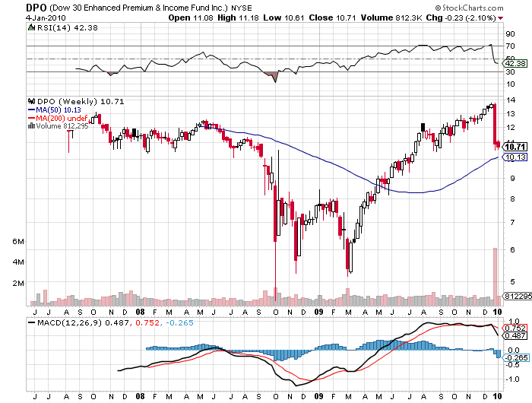Click the 'Volume 812,295' legend entry
This screenshot has width=532, height=403.
tap(62, 126)
